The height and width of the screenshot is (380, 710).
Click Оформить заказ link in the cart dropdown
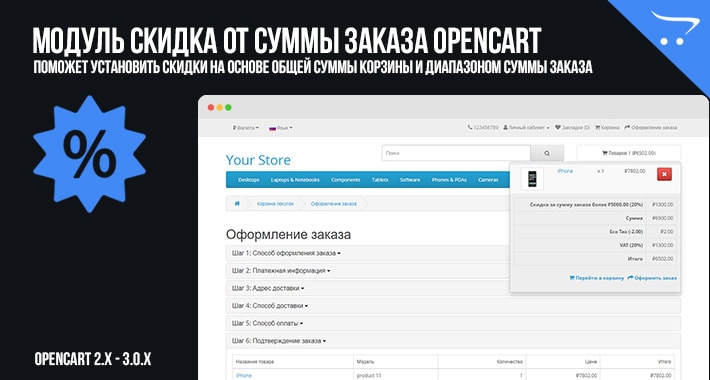pyautogui.click(x=652, y=278)
